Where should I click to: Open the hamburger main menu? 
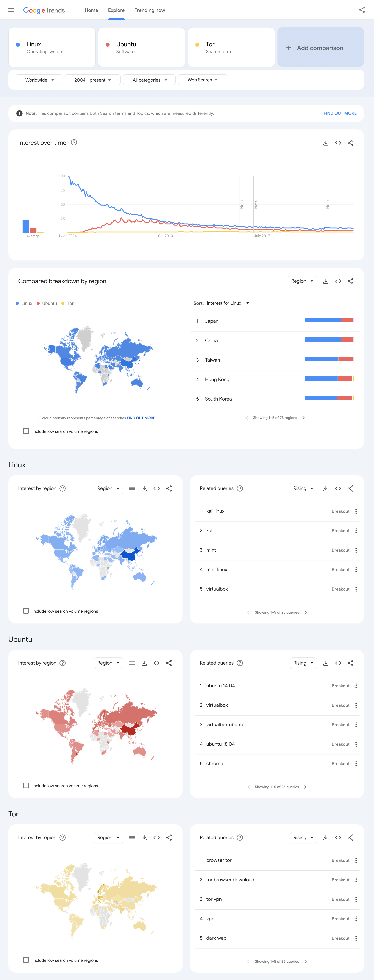click(11, 10)
